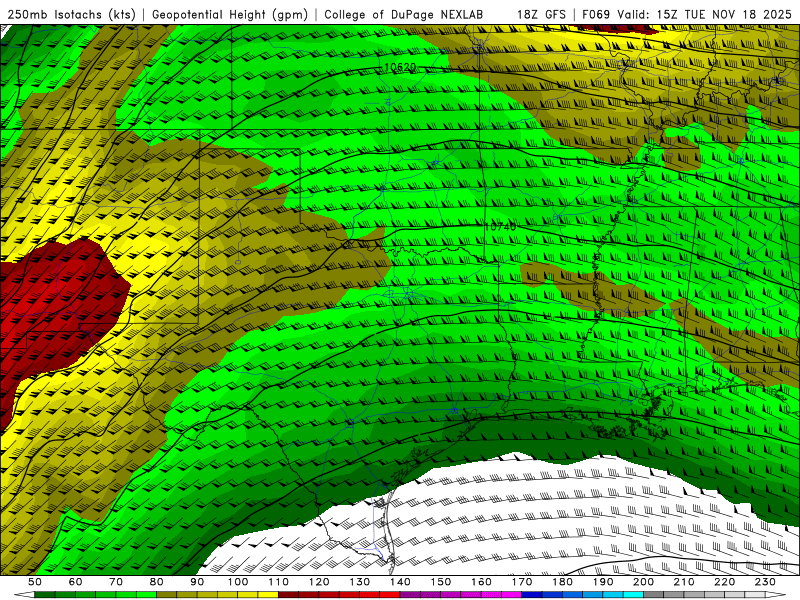Click the 220 value on the legend
Image resolution: width=800 pixels, height=600 pixels.
click(725, 582)
